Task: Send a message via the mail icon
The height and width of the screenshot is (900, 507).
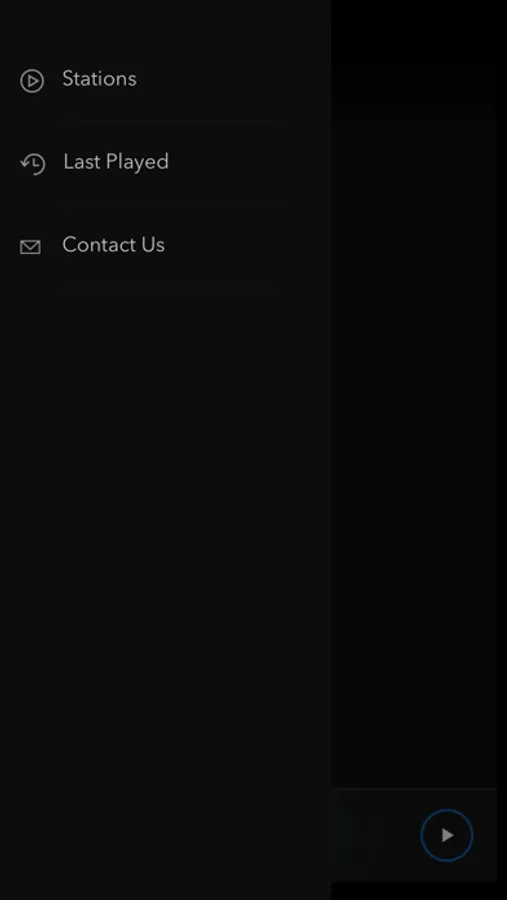Action: coord(30,247)
